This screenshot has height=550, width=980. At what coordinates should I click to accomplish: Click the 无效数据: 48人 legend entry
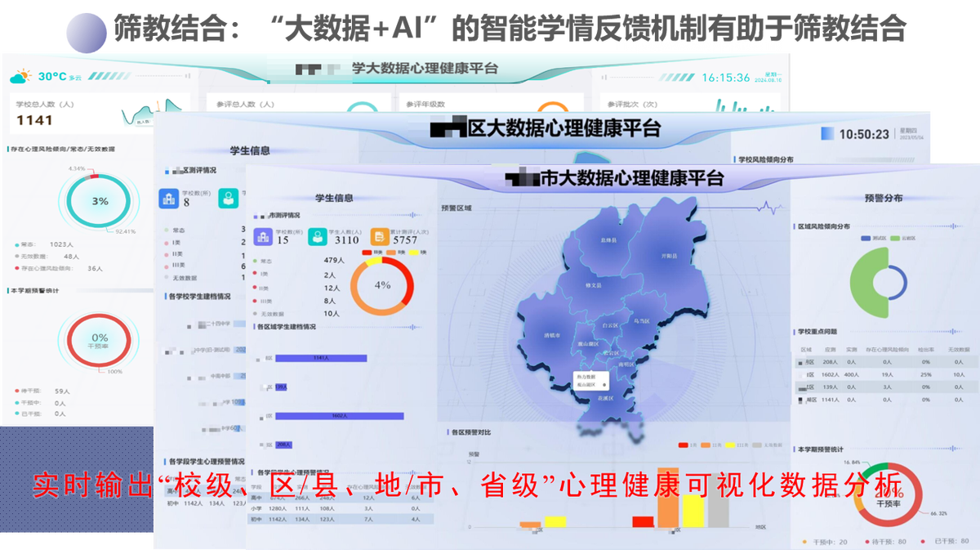tap(47, 256)
